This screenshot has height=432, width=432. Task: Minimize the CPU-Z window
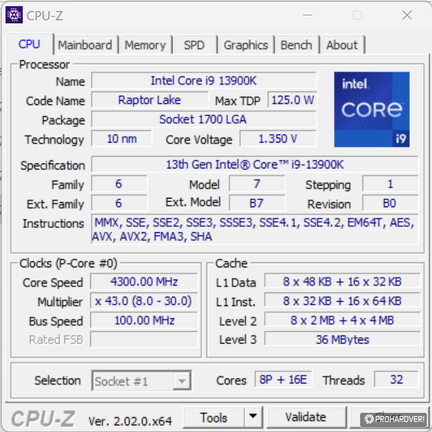[307, 15]
